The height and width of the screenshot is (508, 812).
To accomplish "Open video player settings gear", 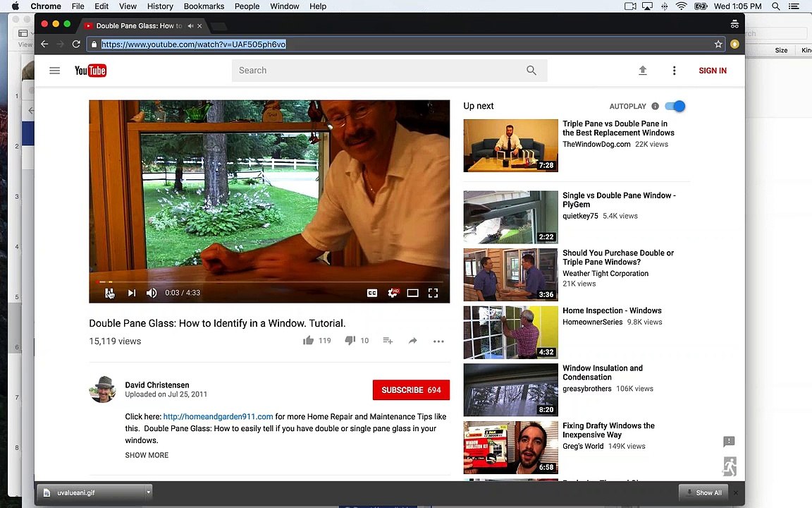I will (393, 293).
